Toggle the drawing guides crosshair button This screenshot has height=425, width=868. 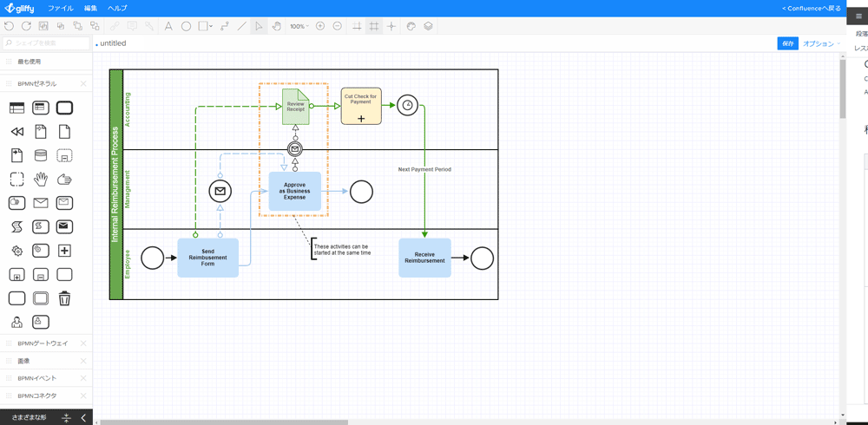(x=391, y=26)
